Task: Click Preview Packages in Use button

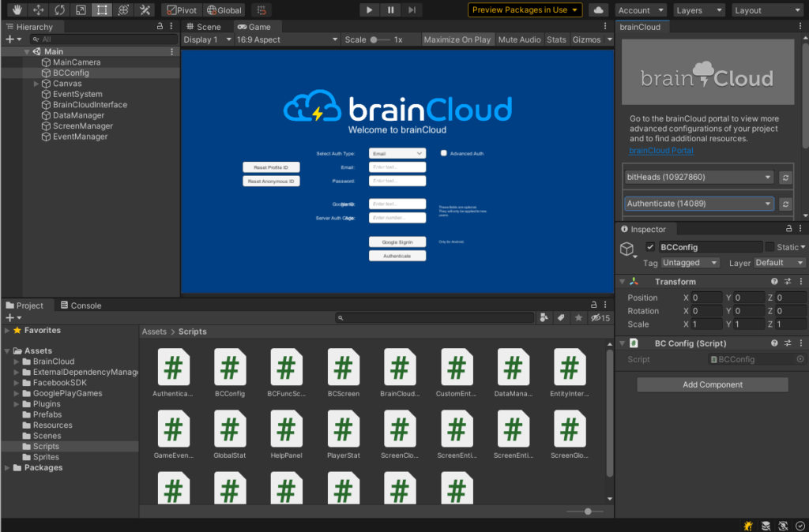Action: click(525, 9)
